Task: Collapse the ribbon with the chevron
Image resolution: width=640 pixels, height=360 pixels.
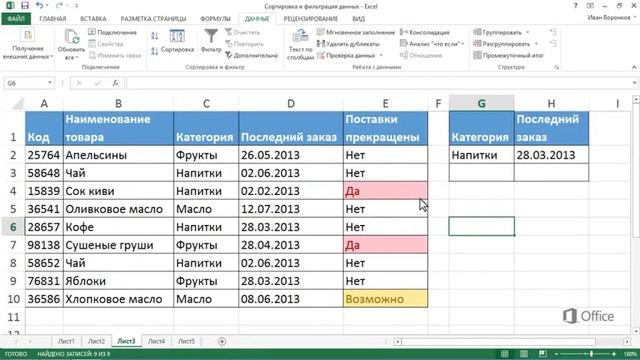Action: 634,67
